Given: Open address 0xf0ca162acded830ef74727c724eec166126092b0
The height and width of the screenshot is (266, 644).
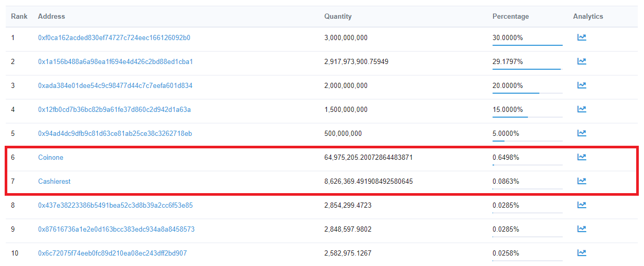Looking at the screenshot, I should pos(114,38).
